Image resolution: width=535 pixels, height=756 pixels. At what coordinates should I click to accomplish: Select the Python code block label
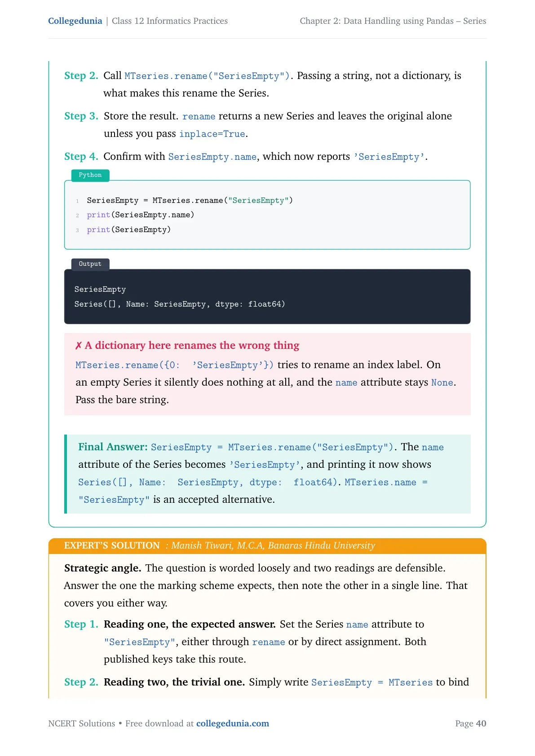point(90,175)
